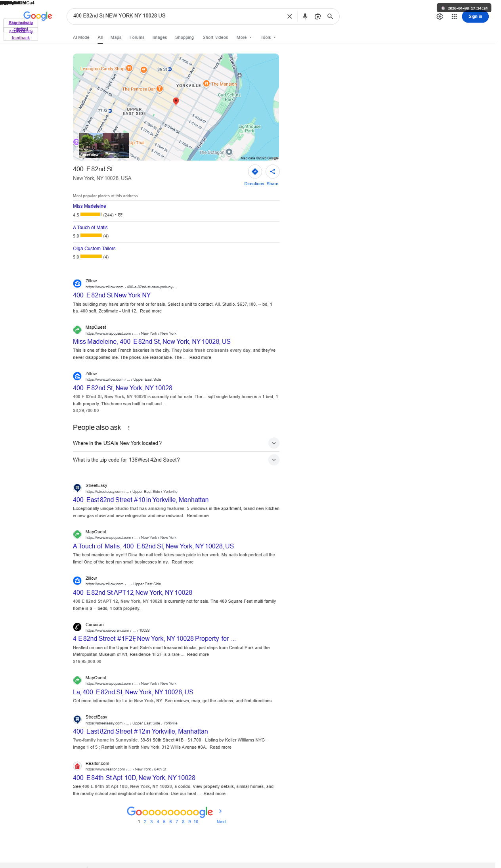This screenshot has width=501, height=868.
Task: Click the 86 St subway marker
Action: (x=170, y=69)
